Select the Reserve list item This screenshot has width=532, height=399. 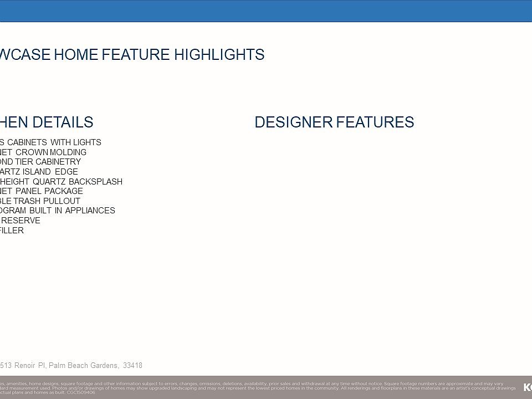coord(20,221)
